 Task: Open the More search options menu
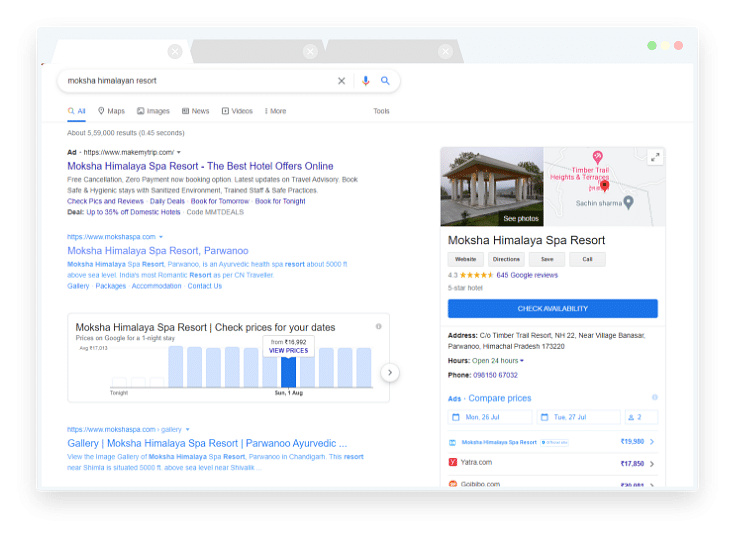275,111
